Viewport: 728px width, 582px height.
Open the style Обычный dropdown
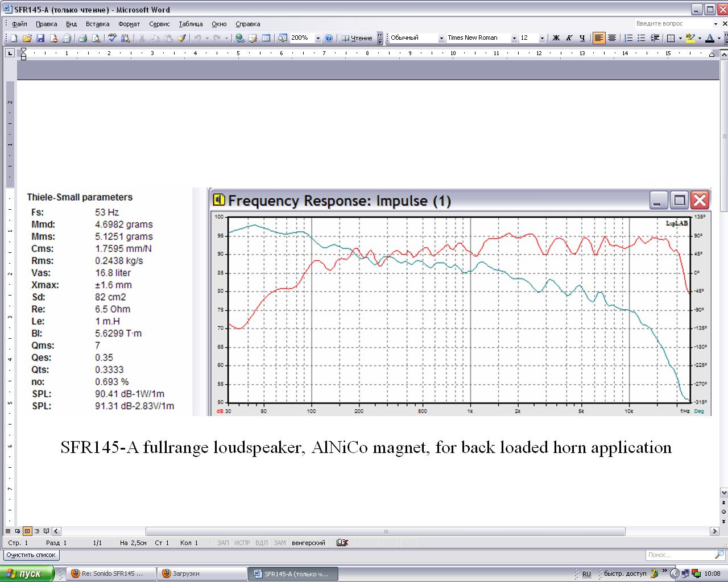pyautogui.click(x=441, y=38)
